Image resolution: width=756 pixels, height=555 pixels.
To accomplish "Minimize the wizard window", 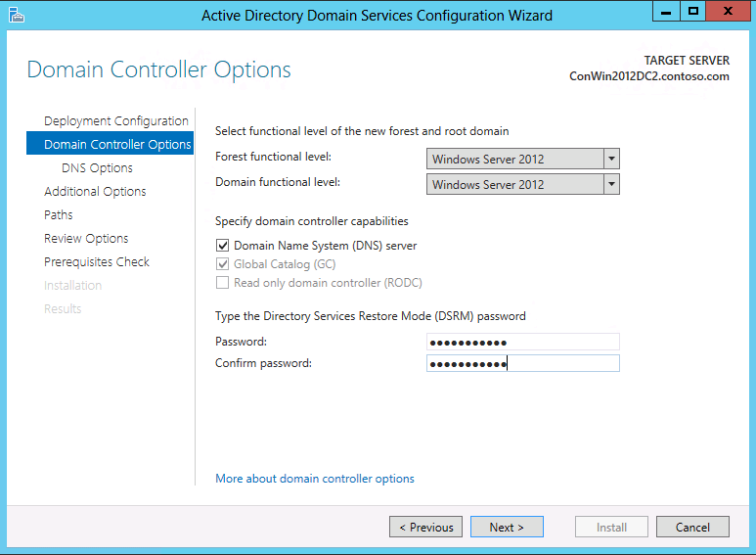I will 666,11.
